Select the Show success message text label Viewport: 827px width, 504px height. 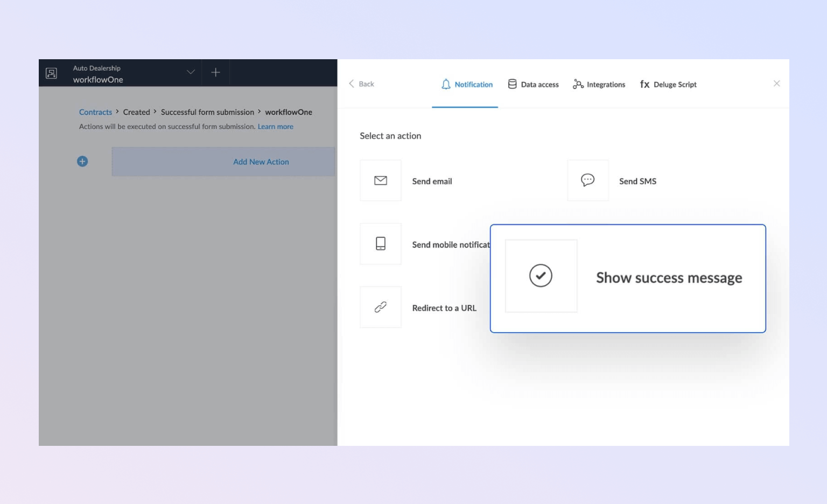tap(669, 278)
